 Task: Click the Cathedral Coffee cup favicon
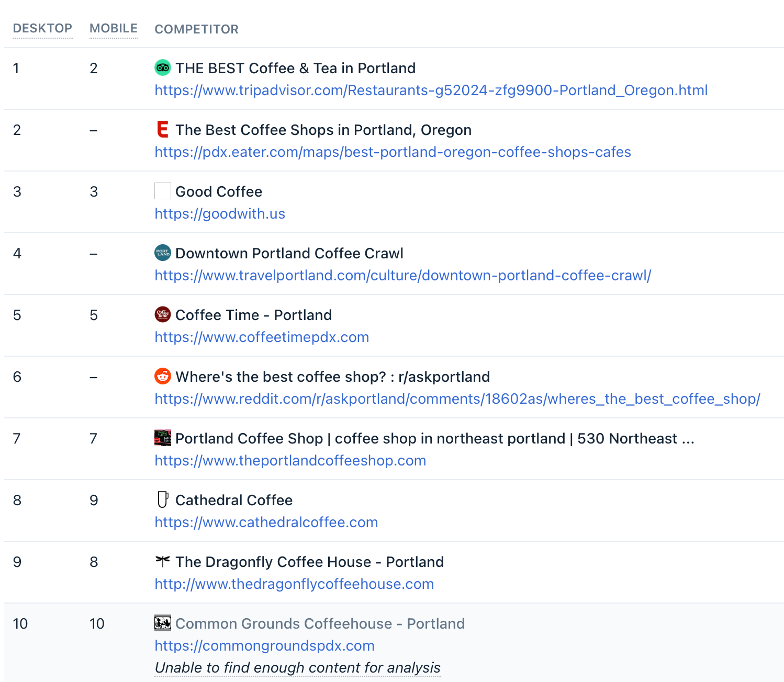[163, 499]
